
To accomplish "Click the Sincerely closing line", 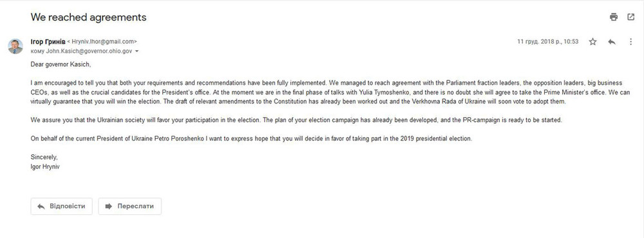I will point(44,157).
